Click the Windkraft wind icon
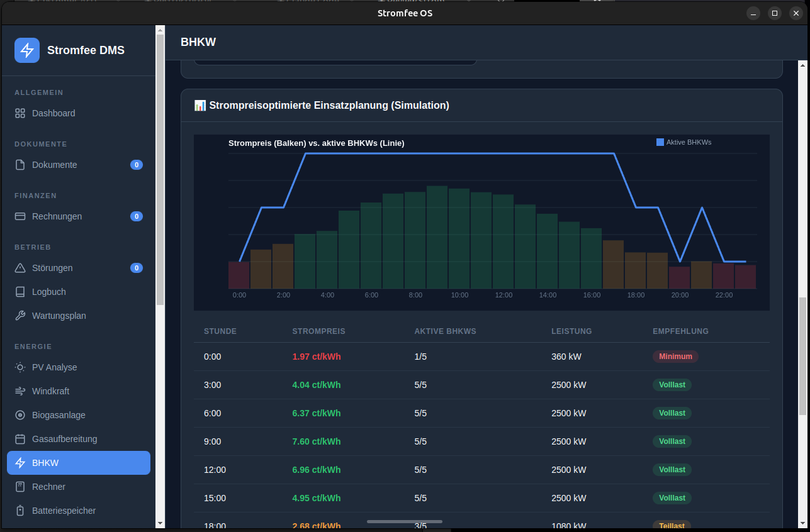 tap(20, 391)
